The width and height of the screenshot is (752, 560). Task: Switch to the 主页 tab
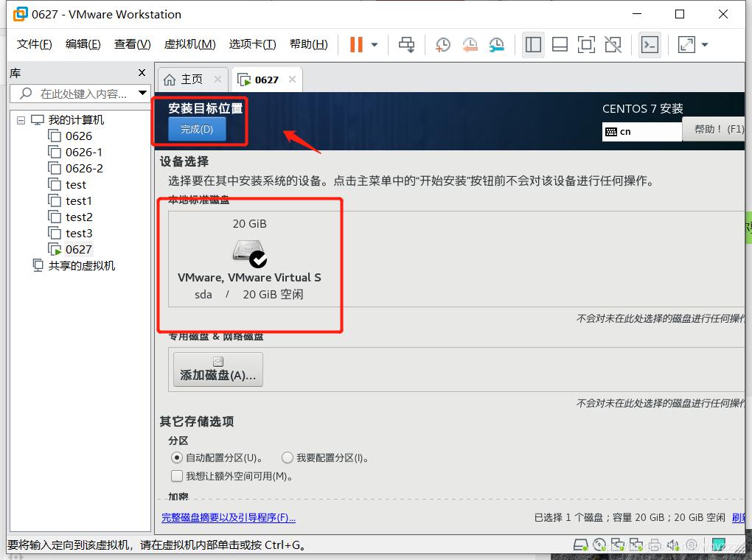click(x=192, y=79)
